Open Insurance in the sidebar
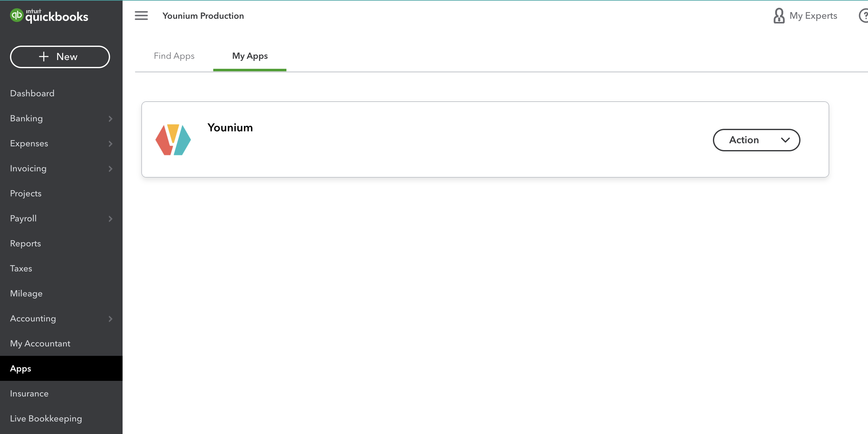Screen dimensions: 868x434 [61, 394]
